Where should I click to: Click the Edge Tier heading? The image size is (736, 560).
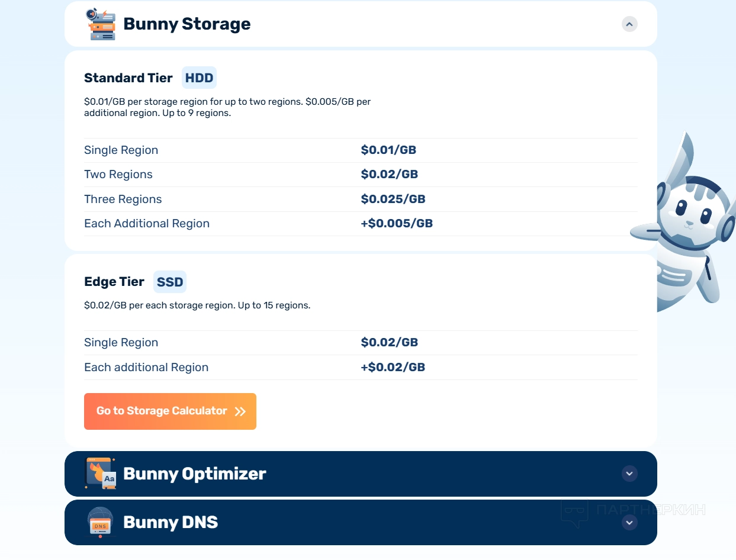114,282
